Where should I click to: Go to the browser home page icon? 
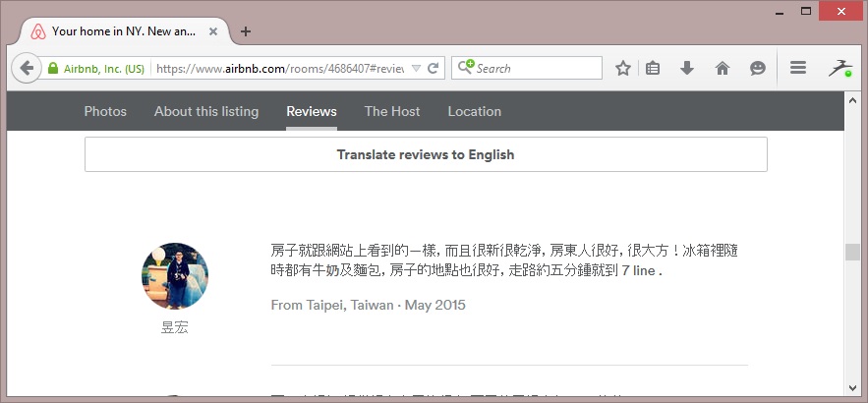tap(723, 69)
